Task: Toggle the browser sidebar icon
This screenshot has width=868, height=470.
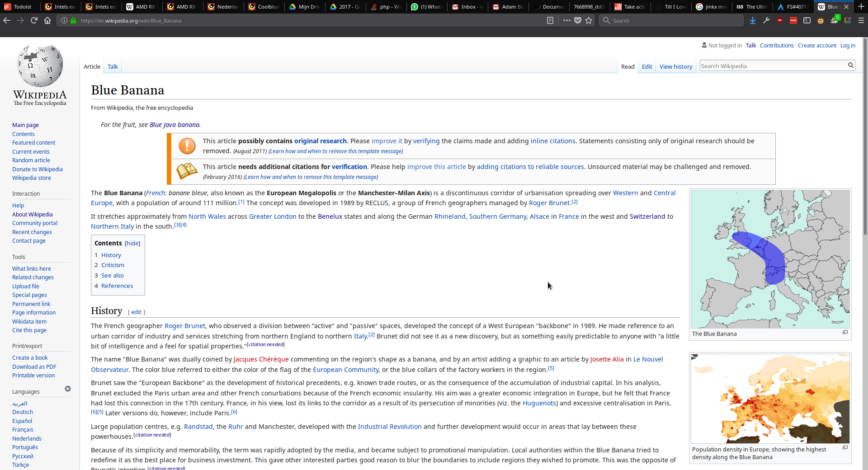Action: (807, 20)
